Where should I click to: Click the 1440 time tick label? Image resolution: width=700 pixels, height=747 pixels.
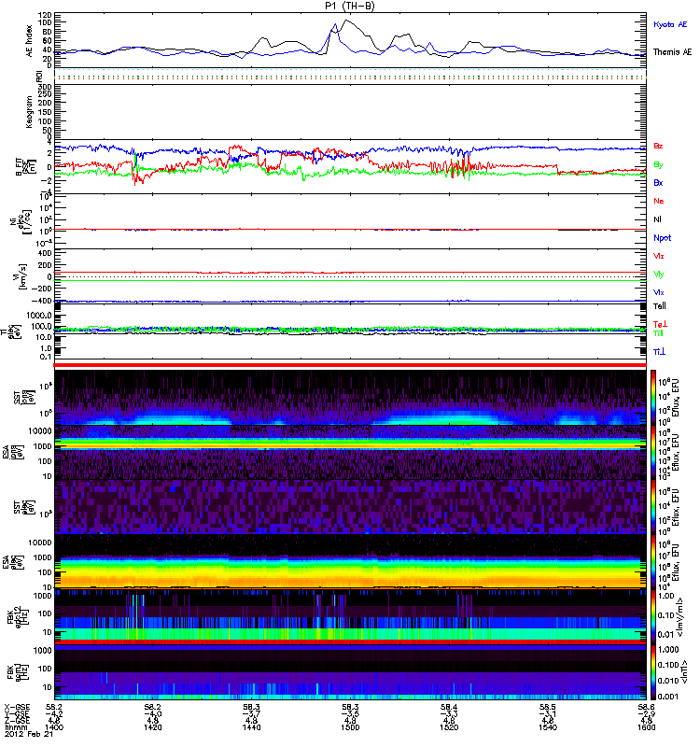coord(251,727)
